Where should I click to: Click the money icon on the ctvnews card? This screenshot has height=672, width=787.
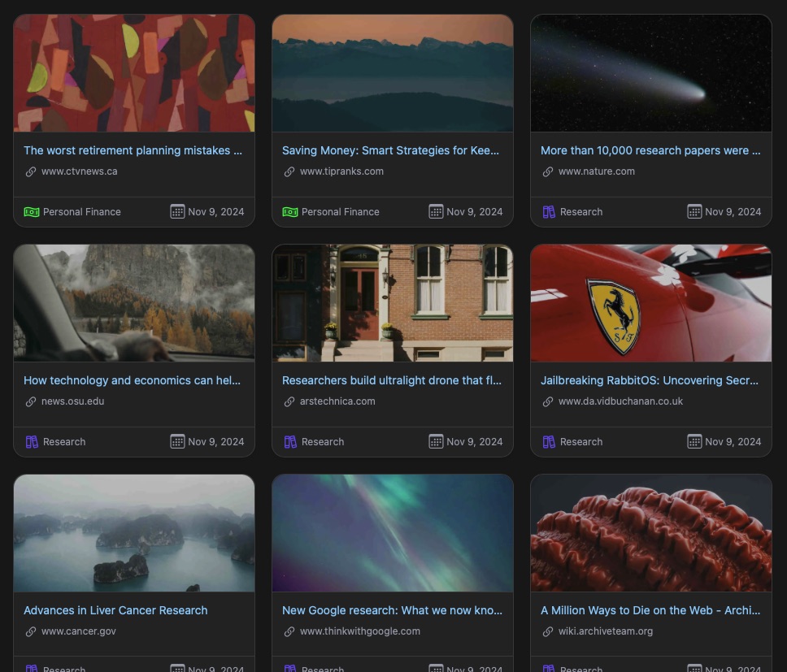pos(31,212)
